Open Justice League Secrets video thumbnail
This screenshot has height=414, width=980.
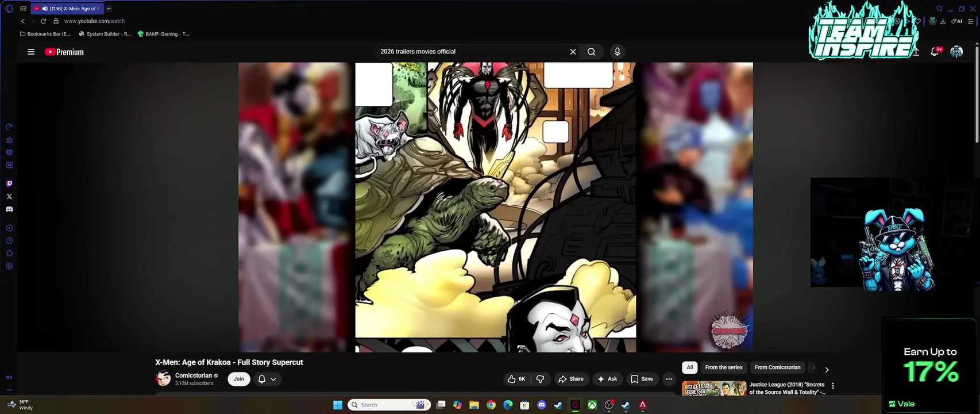pos(714,388)
